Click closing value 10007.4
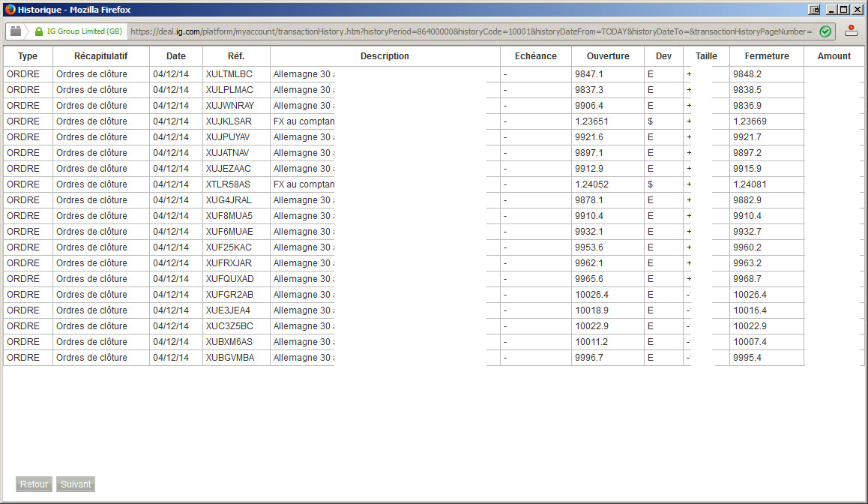Image resolution: width=868 pixels, height=504 pixels. click(x=750, y=342)
